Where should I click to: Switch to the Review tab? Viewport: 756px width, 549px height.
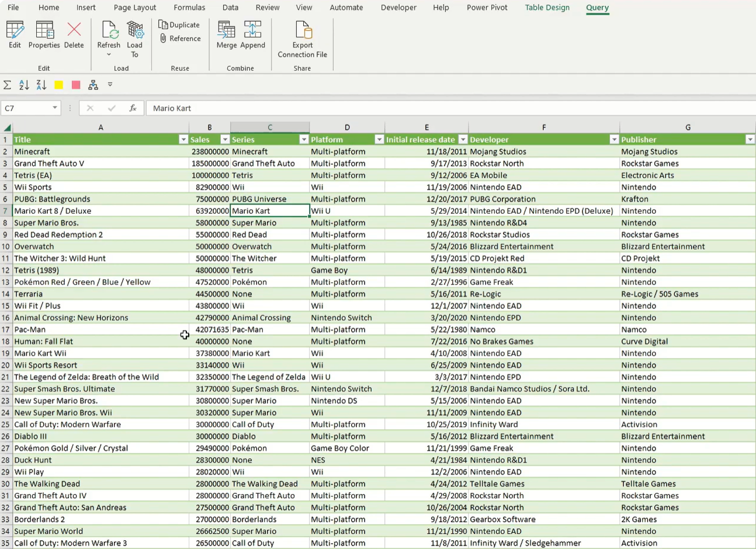[268, 8]
